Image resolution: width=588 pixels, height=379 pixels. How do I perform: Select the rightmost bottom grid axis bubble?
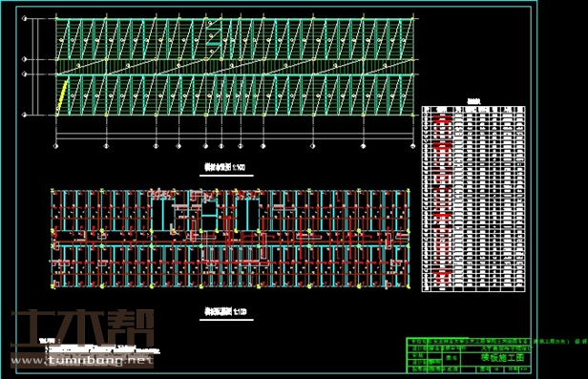(412, 146)
